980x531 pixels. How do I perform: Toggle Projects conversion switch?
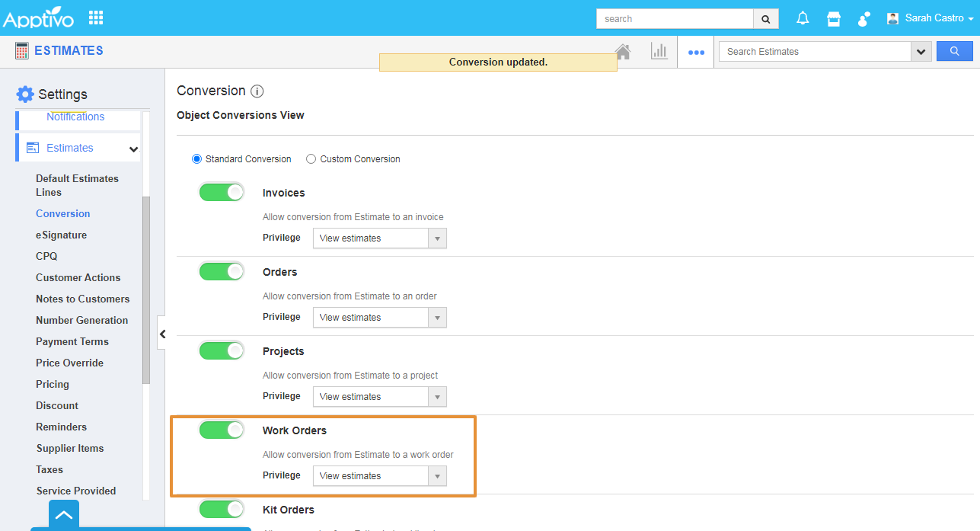(222, 350)
